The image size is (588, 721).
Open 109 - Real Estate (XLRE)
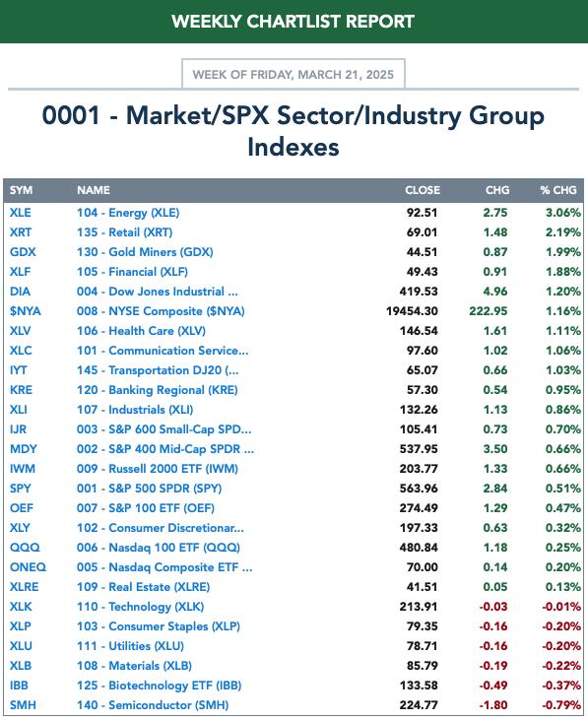[x=143, y=587]
